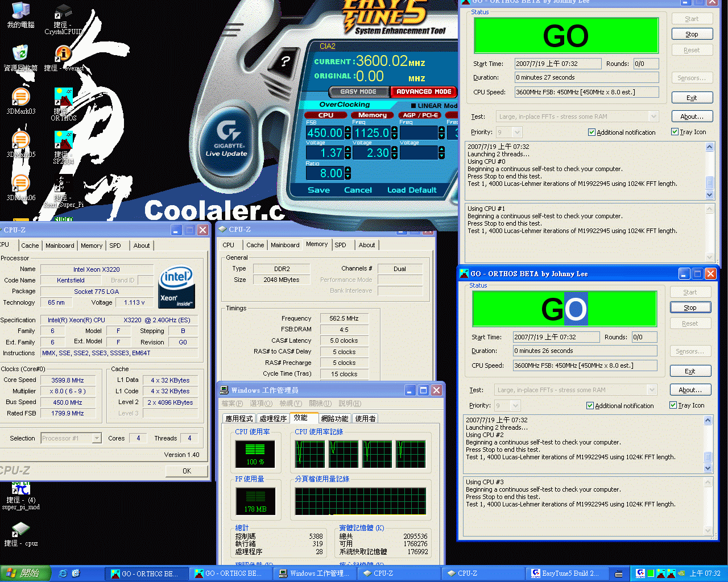Open Cache tab in the Xeon X3220 CPU-Z window
The height and width of the screenshot is (582, 728).
tap(30, 246)
